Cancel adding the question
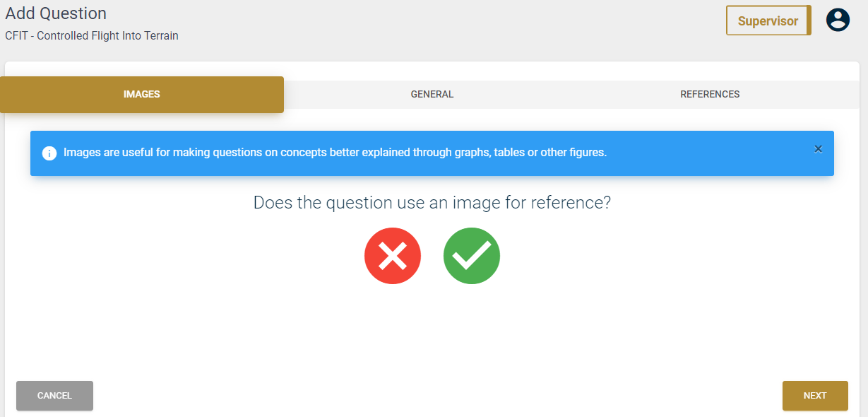The width and height of the screenshot is (868, 417). point(54,396)
